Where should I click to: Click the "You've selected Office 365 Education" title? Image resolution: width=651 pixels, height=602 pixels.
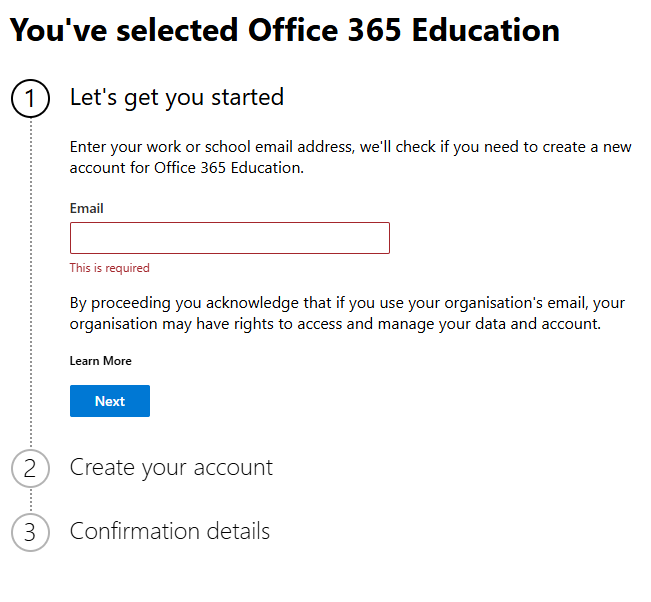click(284, 30)
